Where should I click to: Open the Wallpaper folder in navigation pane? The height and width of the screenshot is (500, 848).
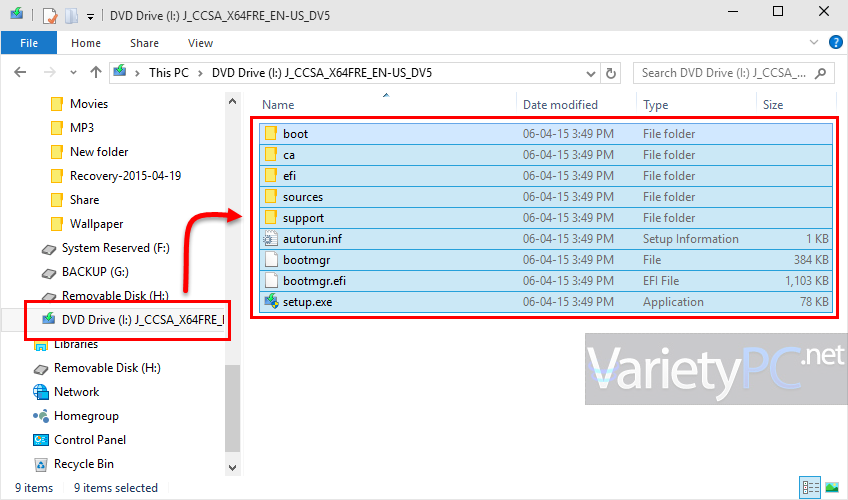pyautogui.click(x=96, y=224)
